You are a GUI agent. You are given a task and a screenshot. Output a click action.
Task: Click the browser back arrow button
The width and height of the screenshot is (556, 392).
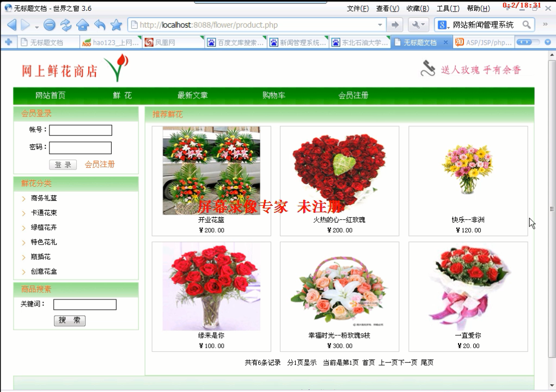click(x=11, y=25)
